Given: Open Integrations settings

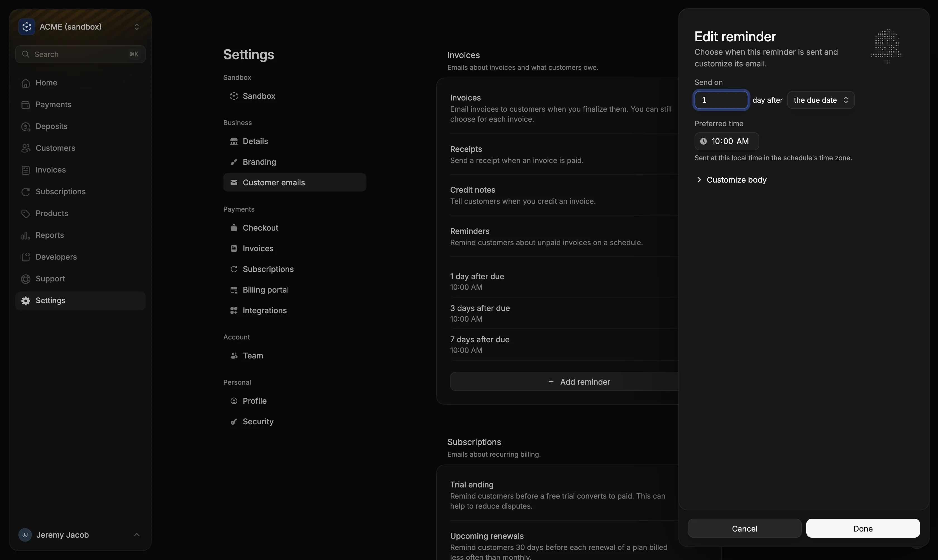Looking at the screenshot, I should coord(294,310).
